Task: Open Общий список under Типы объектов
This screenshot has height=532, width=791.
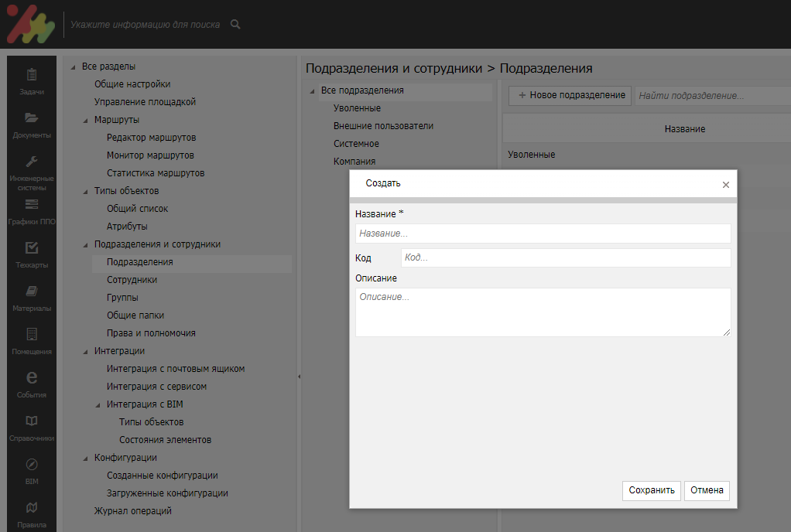Action: click(x=137, y=209)
